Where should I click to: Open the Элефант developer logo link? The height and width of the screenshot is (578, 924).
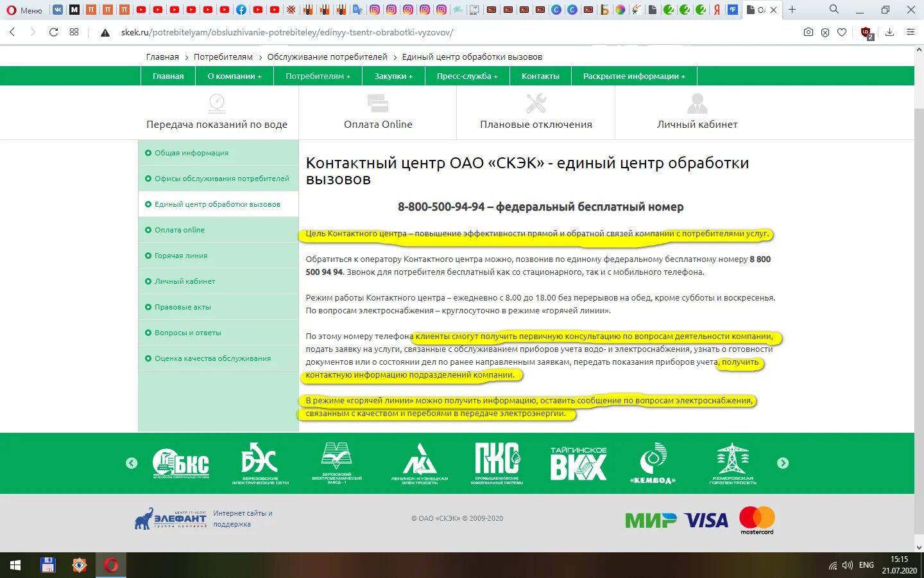[x=171, y=518]
